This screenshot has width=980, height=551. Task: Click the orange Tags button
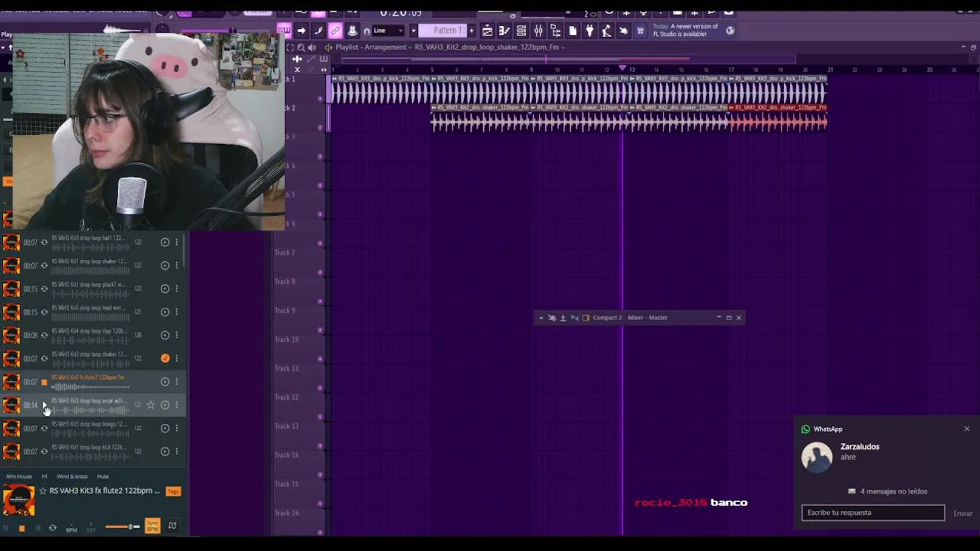[173, 491]
